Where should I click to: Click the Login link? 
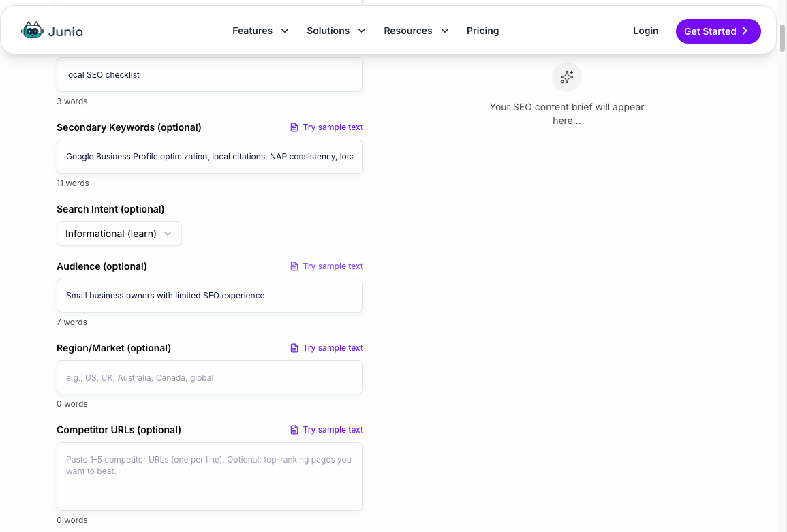645,31
